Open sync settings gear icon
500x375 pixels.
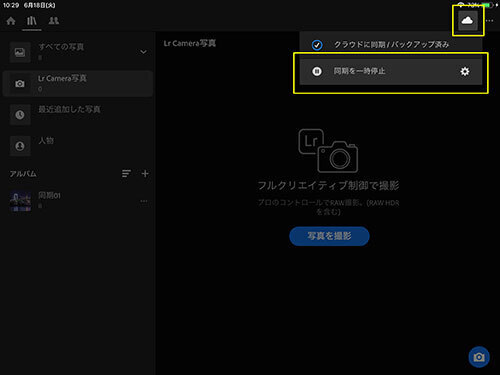click(465, 71)
